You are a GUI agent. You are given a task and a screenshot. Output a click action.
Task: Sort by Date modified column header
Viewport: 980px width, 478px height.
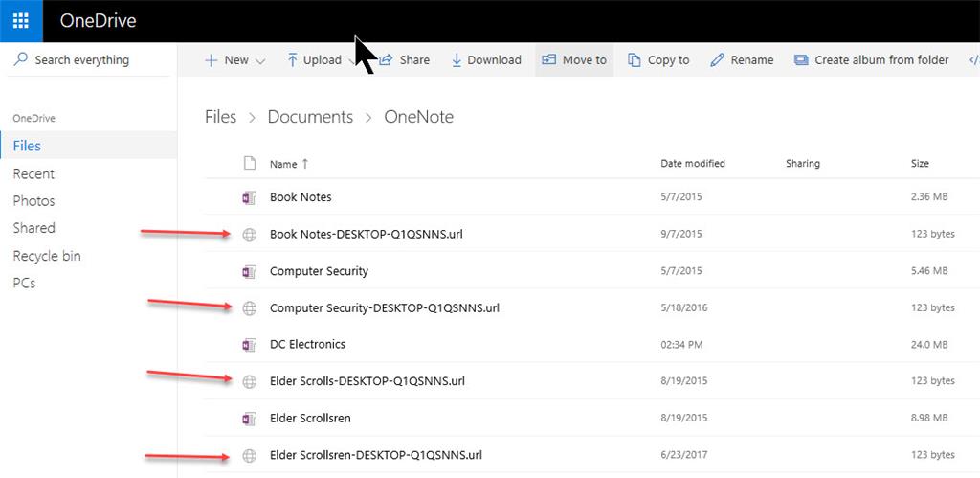(693, 163)
